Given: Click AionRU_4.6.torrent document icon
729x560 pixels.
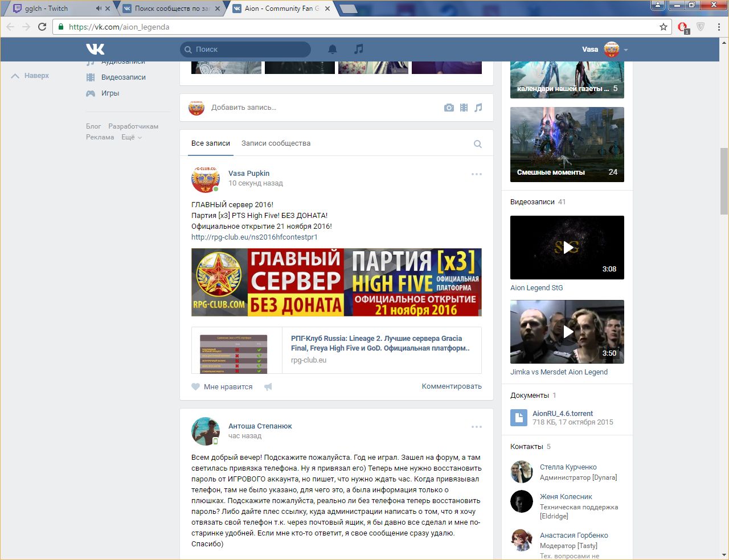Looking at the screenshot, I should 518,418.
